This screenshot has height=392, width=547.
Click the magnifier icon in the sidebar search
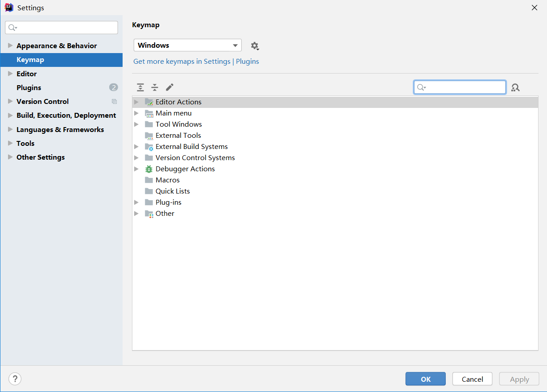point(12,28)
